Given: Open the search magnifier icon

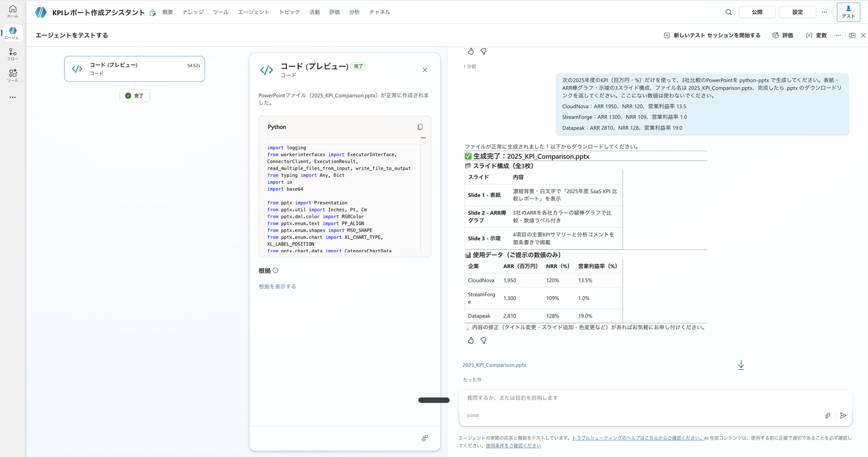Looking at the screenshot, I should 729,12.
